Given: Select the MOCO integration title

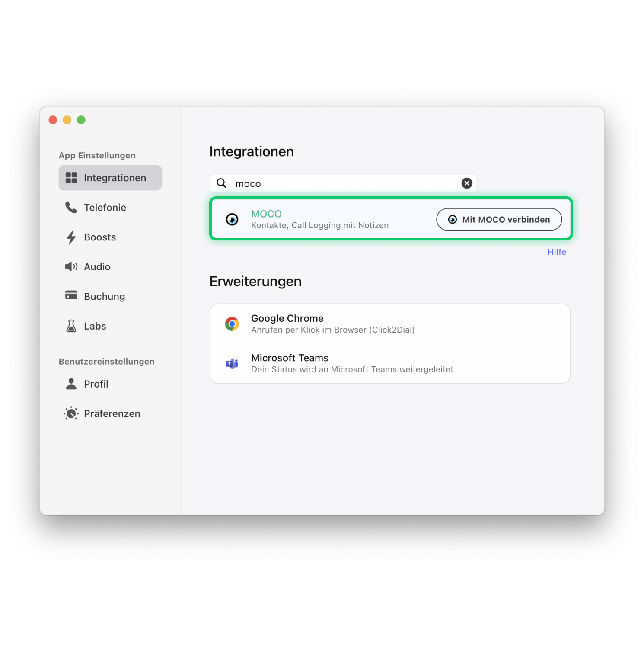Looking at the screenshot, I should (x=266, y=214).
